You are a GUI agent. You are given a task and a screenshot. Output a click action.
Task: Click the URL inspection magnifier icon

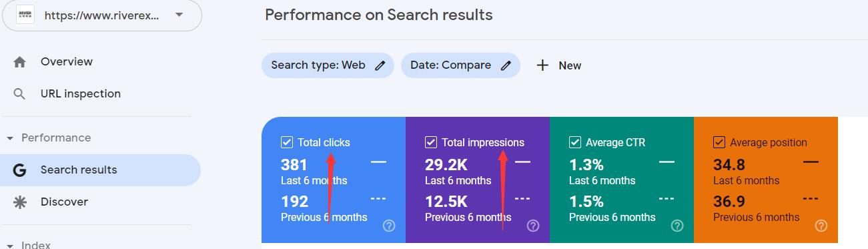[x=20, y=94]
